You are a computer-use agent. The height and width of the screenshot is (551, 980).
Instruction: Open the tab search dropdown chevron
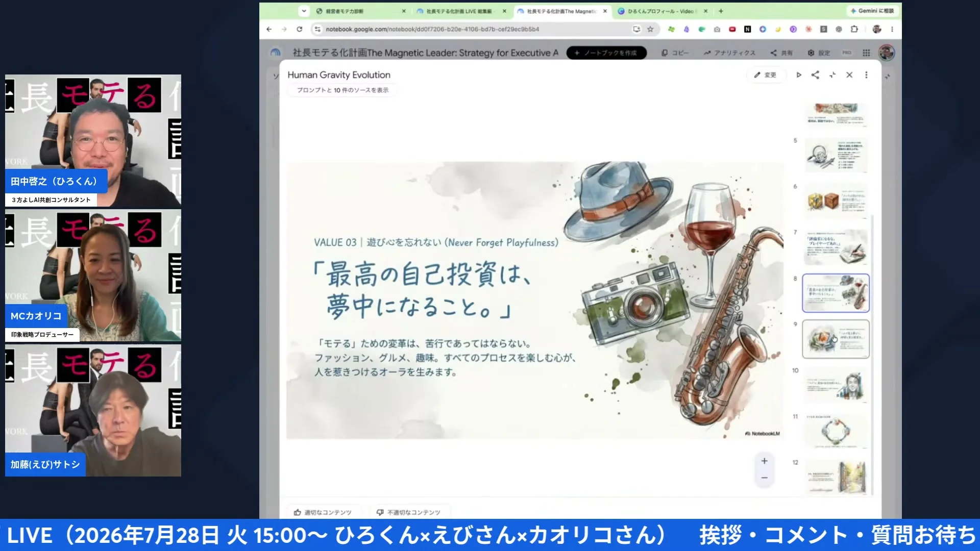point(304,11)
